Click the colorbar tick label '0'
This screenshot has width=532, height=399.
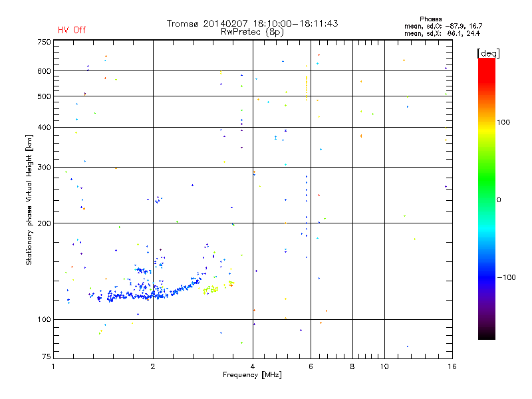(x=499, y=199)
